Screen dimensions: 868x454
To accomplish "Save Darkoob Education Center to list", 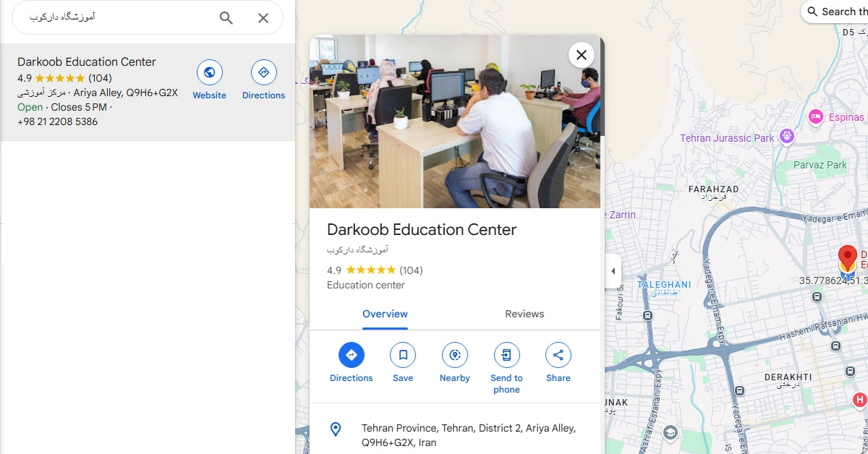I will click(403, 355).
